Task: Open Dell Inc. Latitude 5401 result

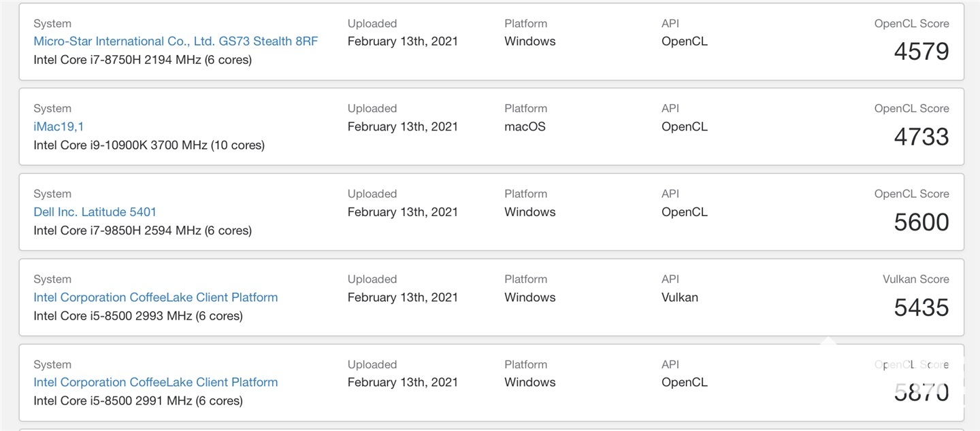Action: point(95,212)
